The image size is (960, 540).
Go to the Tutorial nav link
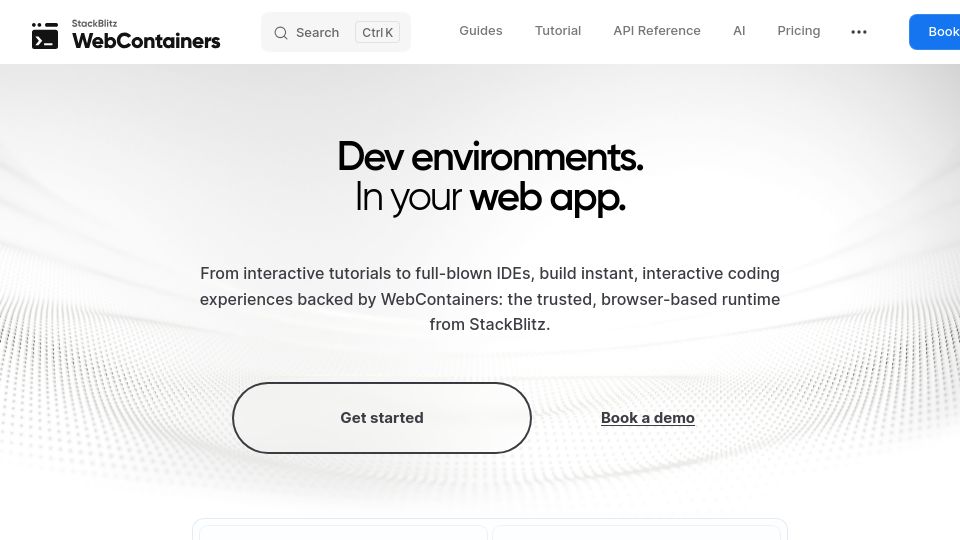tap(558, 31)
